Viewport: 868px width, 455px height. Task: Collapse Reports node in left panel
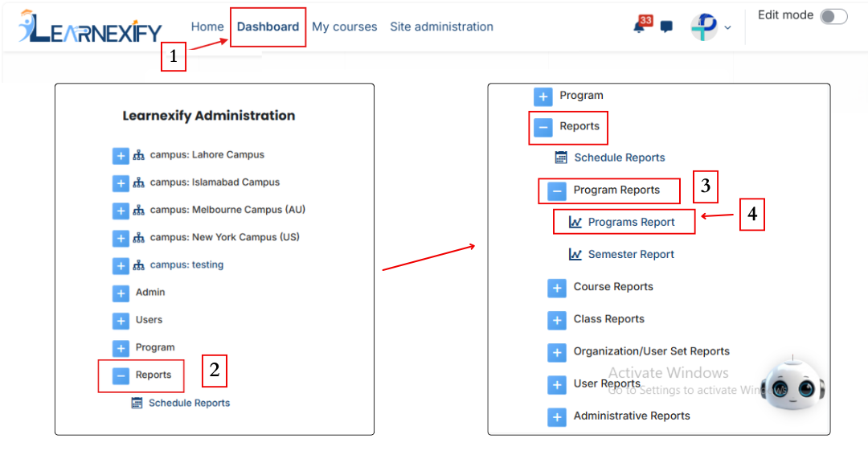tap(121, 376)
